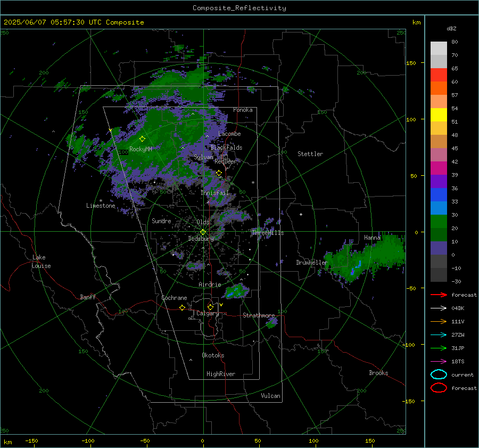Click the Lake Louise label
Viewport: 479px width, 448px height.
pyautogui.click(x=41, y=262)
